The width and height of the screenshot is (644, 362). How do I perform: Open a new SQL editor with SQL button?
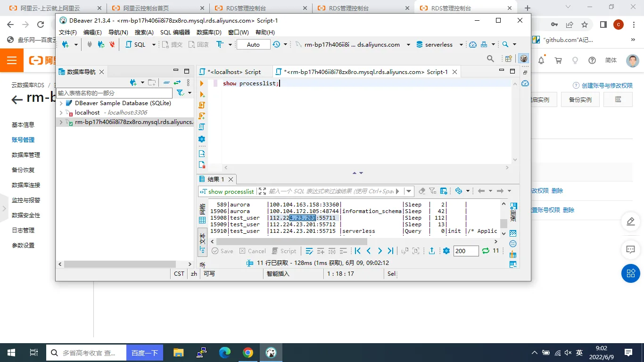[x=136, y=44]
